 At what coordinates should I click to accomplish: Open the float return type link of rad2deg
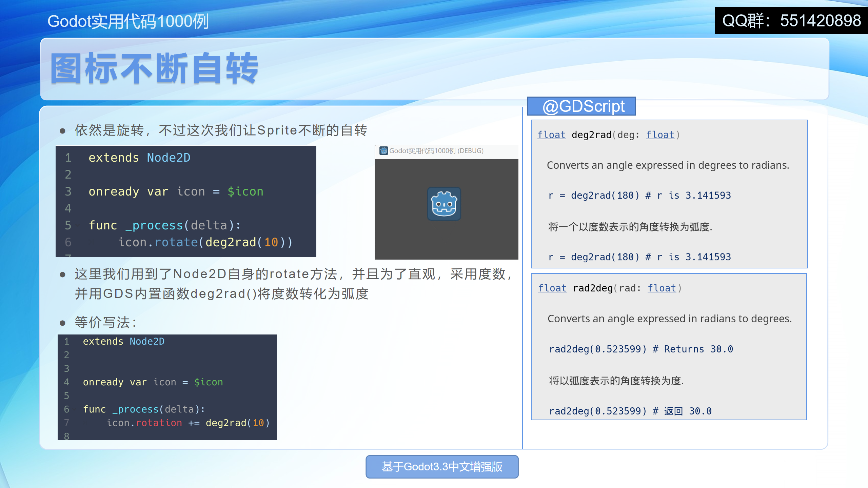[x=552, y=288]
